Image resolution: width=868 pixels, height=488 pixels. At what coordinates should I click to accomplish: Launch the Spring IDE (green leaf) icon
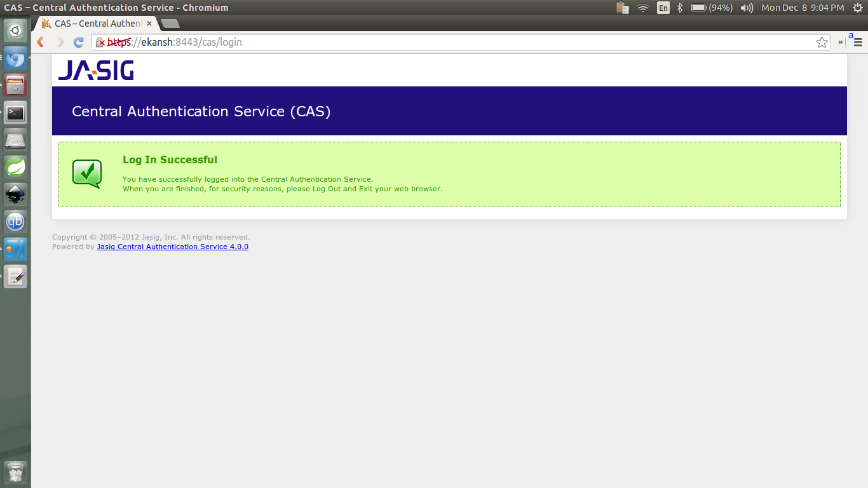click(15, 166)
